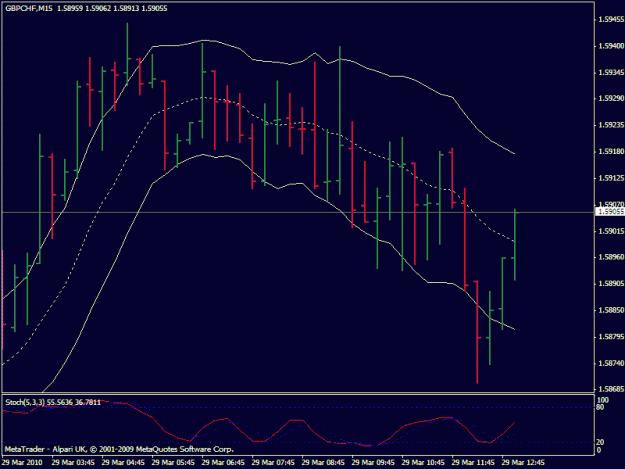Click the 1.58740 price scale label
The image size is (625, 469).
611,363
